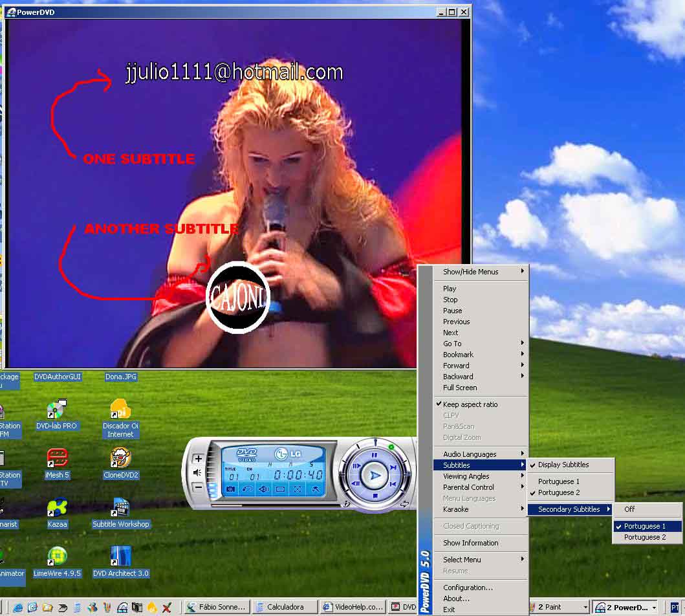The height and width of the screenshot is (616, 685).
Task: Click the repeat icon on the LCD panel
Action: pos(247,489)
